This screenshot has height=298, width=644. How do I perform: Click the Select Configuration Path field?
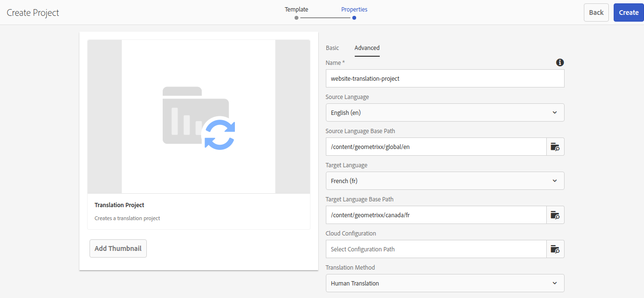pyautogui.click(x=436, y=249)
